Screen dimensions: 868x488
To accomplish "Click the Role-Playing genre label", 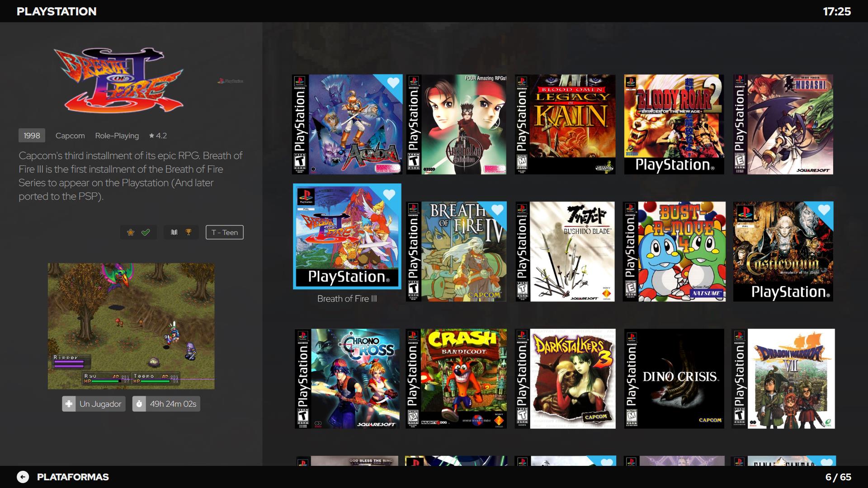I will coord(117,136).
